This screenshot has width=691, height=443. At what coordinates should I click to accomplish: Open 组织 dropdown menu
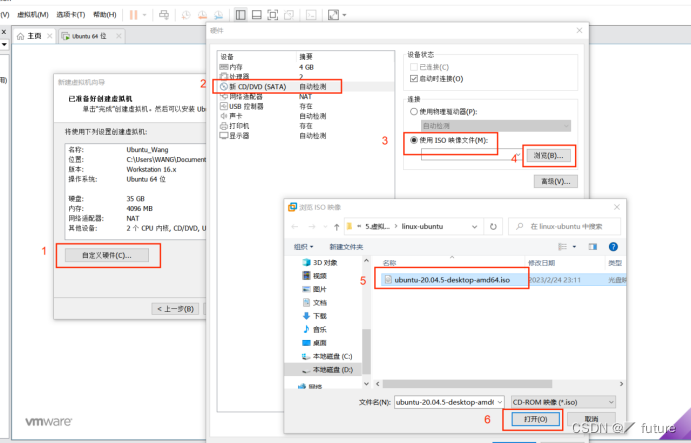click(x=304, y=247)
